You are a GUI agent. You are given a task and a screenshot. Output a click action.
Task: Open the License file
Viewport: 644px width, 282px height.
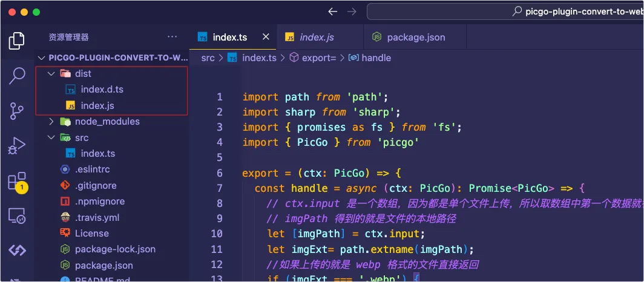pos(113,233)
